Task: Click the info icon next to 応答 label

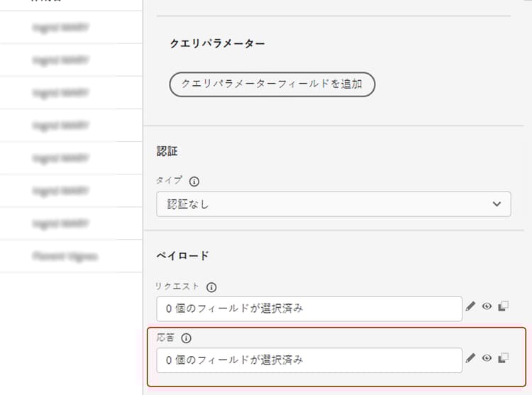Action: (x=187, y=338)
